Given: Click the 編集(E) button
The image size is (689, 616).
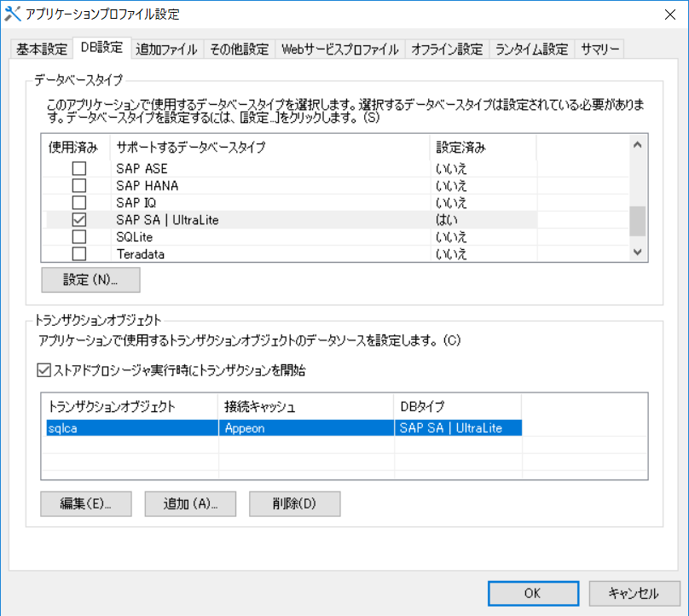Looking at the screenshot, I should click(85, 503).
